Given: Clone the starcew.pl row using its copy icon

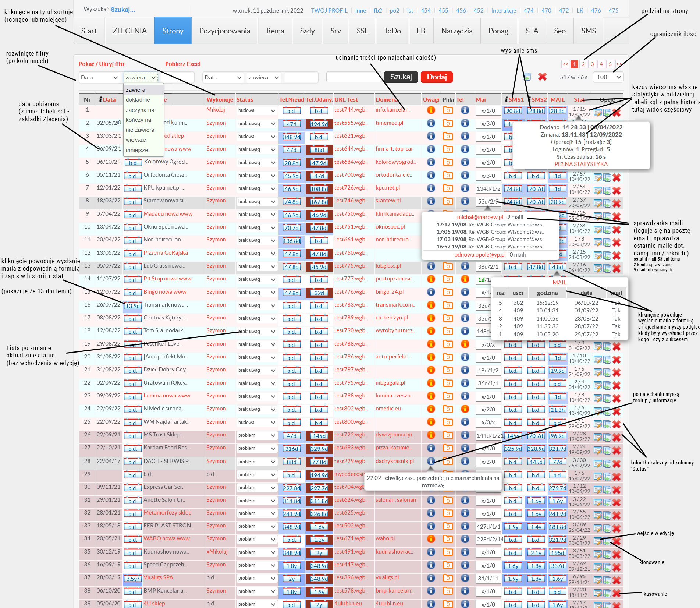Looking at the screenshot, I should click(607, 204).
